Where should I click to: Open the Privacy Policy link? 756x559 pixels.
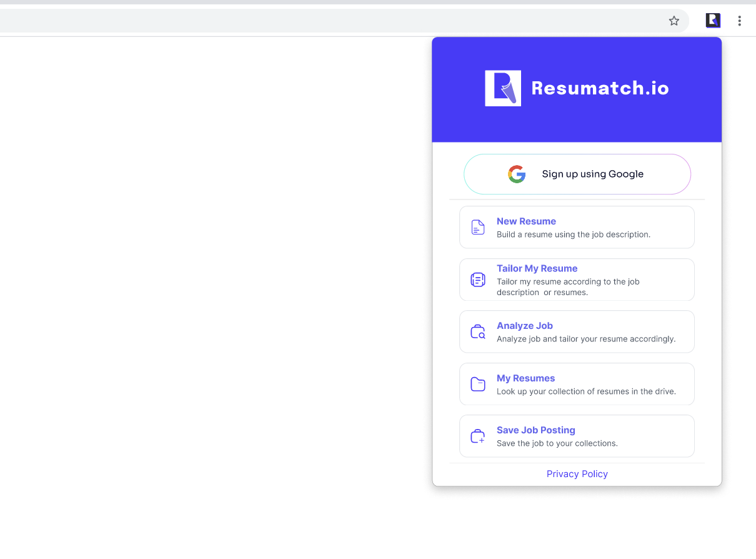point(577,474)
